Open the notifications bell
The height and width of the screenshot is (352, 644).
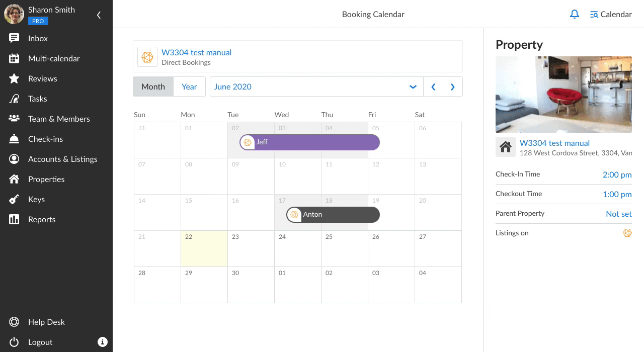[x=574, y=15]
